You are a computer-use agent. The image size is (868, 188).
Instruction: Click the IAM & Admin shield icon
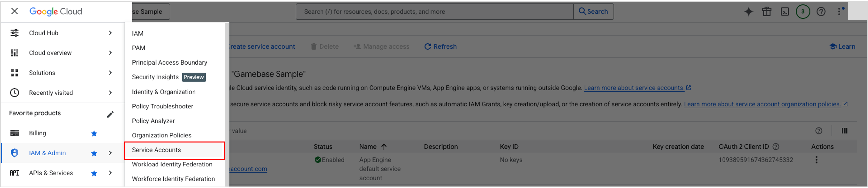15,153
